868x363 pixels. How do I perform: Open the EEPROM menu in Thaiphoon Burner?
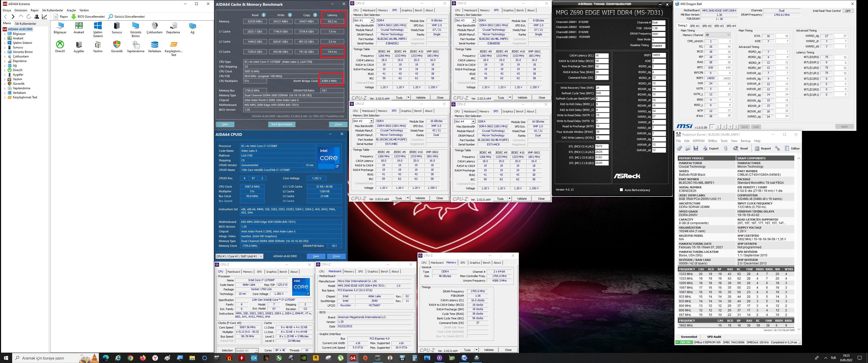coord(698,141)
